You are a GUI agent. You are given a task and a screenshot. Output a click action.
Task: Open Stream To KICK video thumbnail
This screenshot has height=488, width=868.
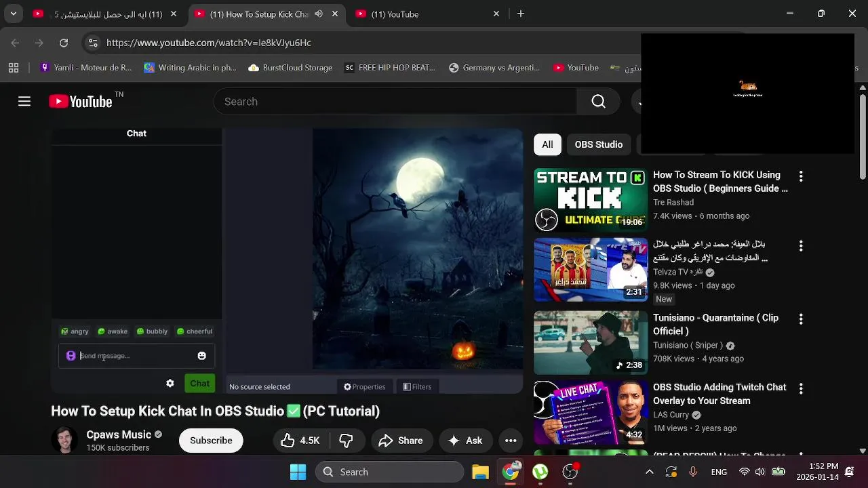(591, 200)
